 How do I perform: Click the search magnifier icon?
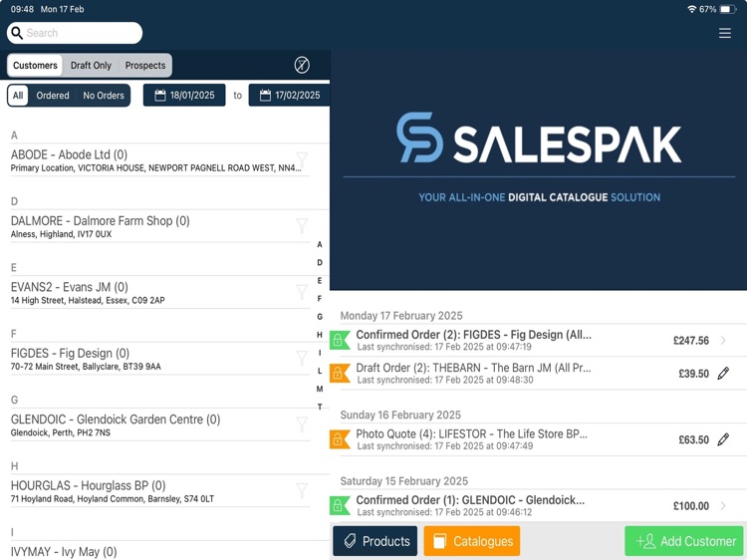[17, 33]
